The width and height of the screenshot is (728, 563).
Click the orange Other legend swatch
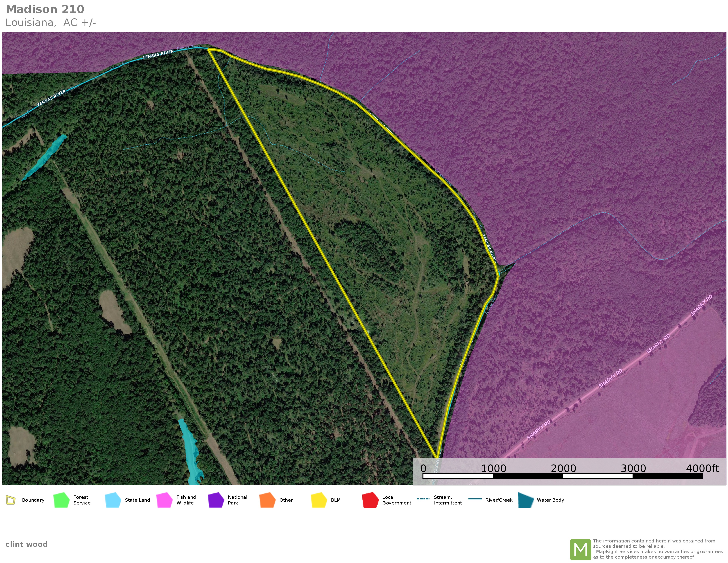point(267,500)
